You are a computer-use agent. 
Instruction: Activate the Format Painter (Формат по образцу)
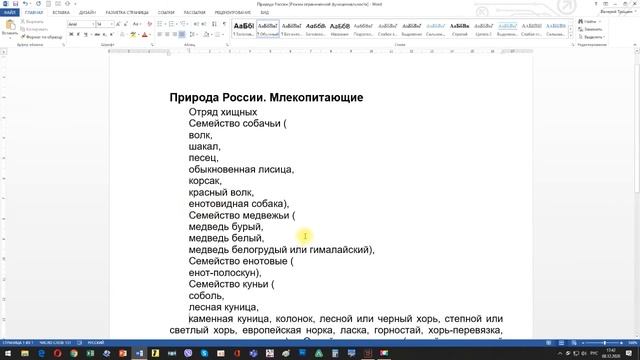point(41,37)
